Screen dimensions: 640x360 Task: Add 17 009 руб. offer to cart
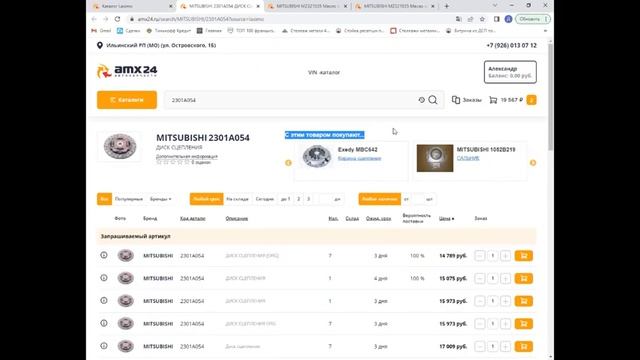pyautogui.click(x=524, y=347)
